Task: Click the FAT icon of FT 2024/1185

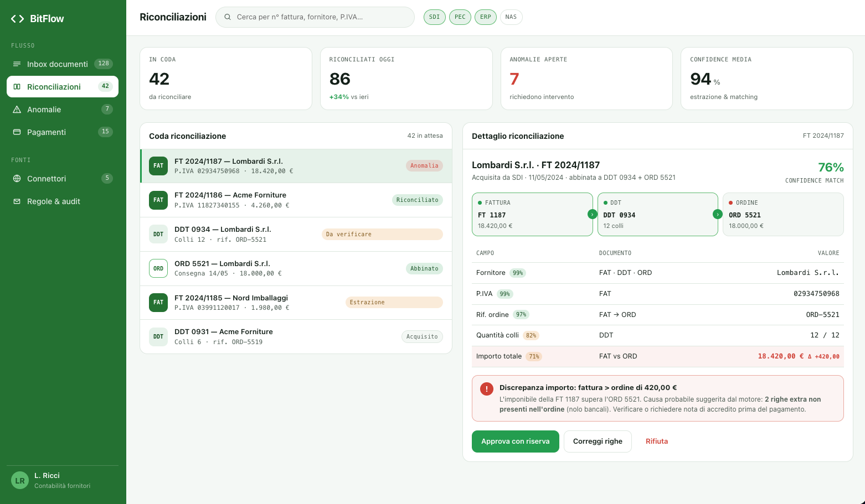Action: [x=158, y=303]
